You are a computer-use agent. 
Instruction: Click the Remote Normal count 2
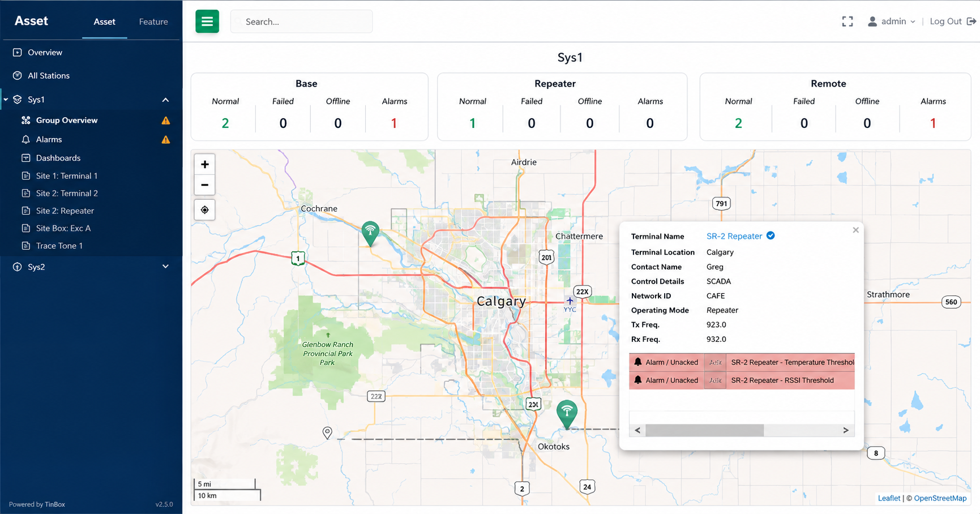pyautogui.click(x=738, y=123)
